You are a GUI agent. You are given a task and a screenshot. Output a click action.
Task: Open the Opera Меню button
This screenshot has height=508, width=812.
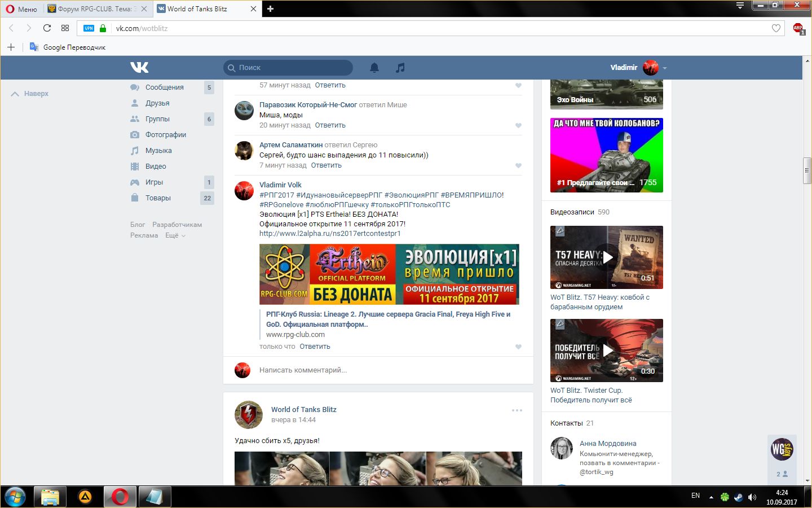click(21, 8)
